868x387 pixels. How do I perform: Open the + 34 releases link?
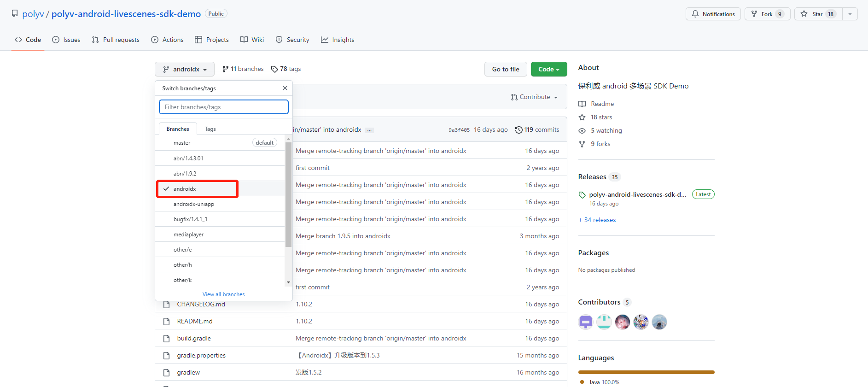point(597,220)
